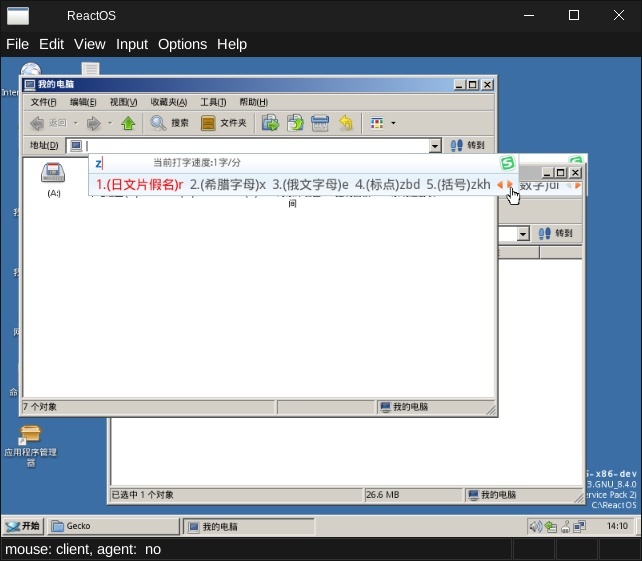The width and height of the screenshot is (642, 561).
Task: Toggle the Folders (文件夹) pane button
Action: [x=224, y=123]
